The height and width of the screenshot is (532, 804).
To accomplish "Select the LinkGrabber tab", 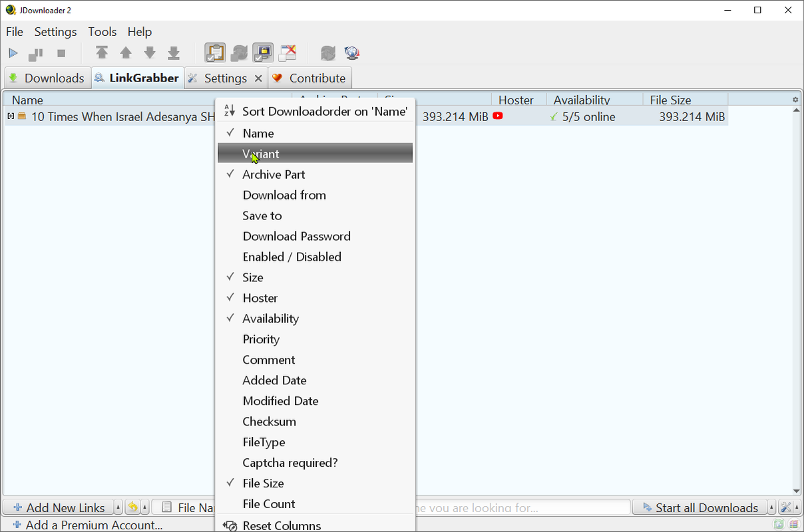I will point(136,78).
